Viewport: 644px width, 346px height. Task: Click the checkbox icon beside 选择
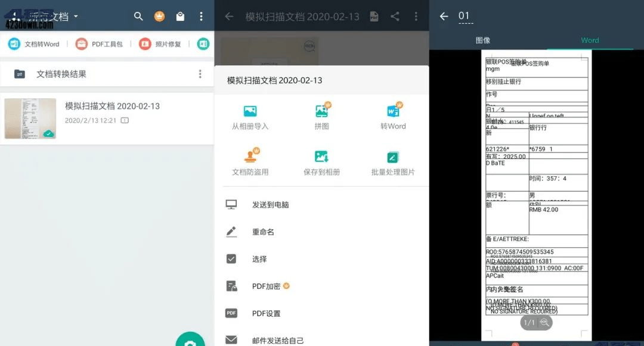click(x=231, y=258)
